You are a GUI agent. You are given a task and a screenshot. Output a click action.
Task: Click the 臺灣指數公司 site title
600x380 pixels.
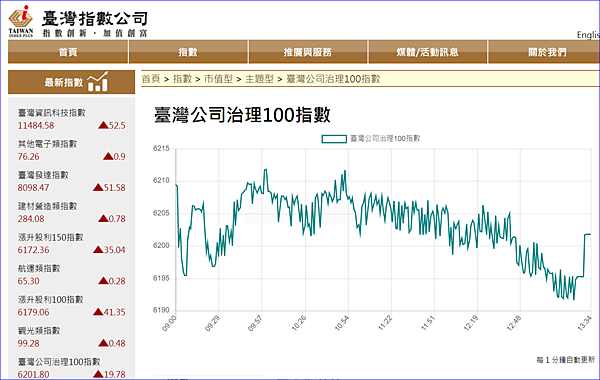pos(94,18)
